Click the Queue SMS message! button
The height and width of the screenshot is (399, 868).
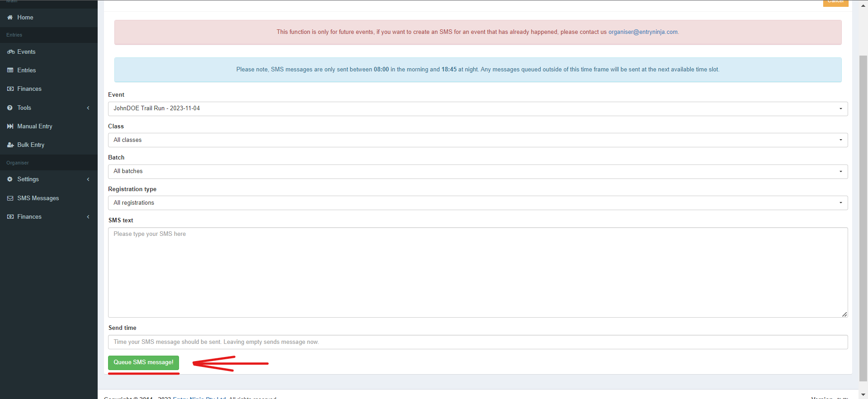(x=143, y=362)
